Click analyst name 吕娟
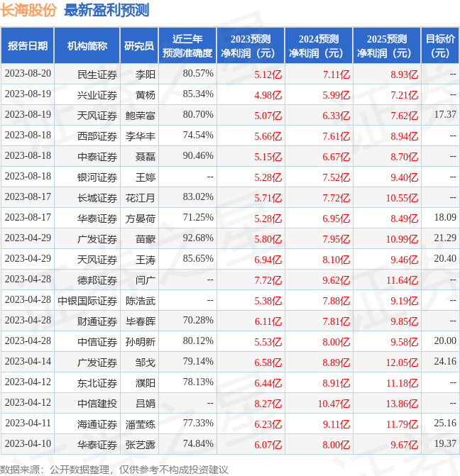460x476 pixels. pyautogui.click(x=146, y=404)
